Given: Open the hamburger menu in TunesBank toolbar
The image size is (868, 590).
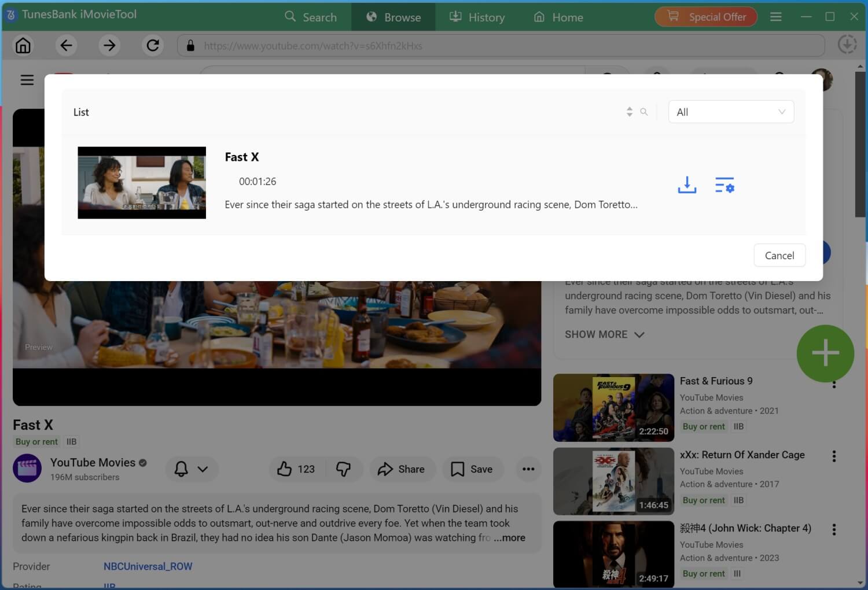Looking at the screenshot, I should click(x=775, y=17).
